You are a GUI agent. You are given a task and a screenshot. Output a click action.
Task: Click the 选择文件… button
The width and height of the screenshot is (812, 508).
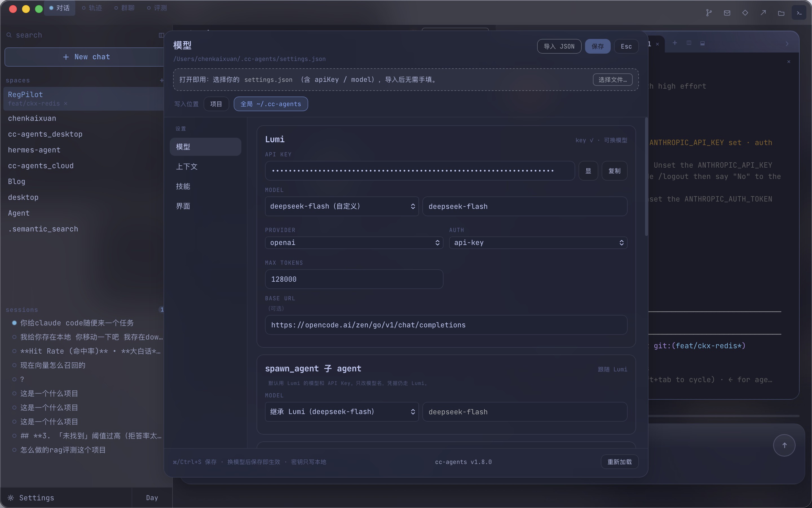tap(612, 80)
